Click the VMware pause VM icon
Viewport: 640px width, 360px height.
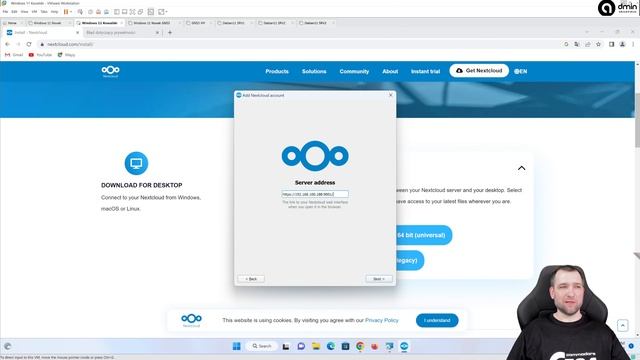(x=66, y=12)
